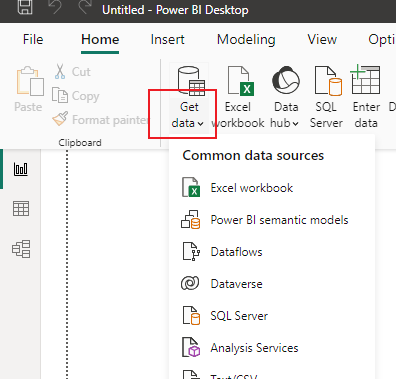Go to the View tab
Viewport: 396px width, 379px height.
coord(322,40)
